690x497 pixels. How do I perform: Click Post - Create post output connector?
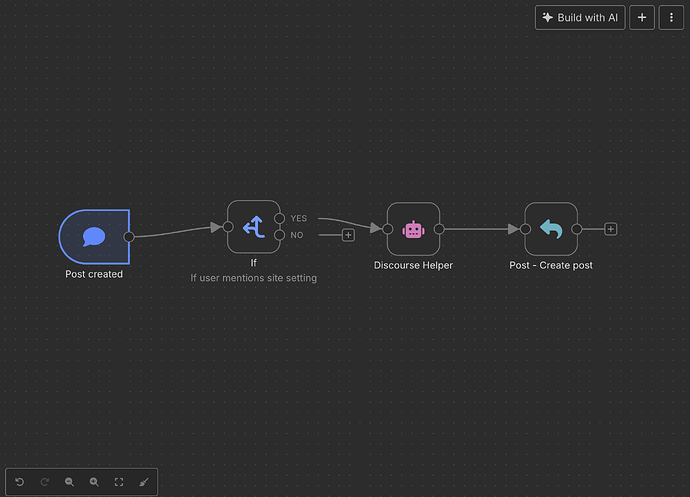577,229
